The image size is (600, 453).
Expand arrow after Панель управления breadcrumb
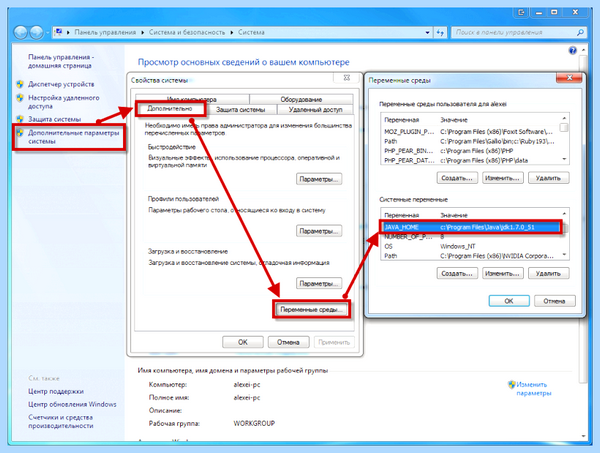tap(142, 33)
